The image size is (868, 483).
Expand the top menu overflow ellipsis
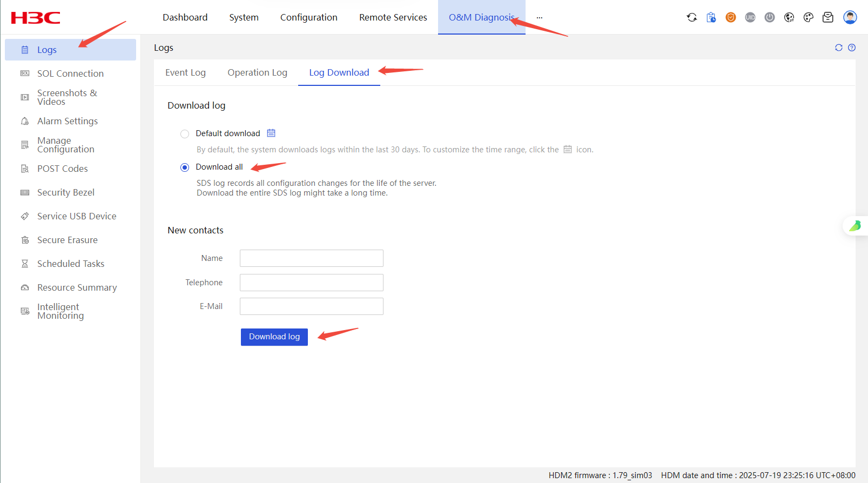click(539, 17)
